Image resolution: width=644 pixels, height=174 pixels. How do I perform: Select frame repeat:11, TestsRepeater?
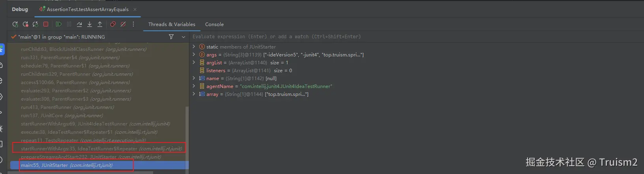(99, 140)
